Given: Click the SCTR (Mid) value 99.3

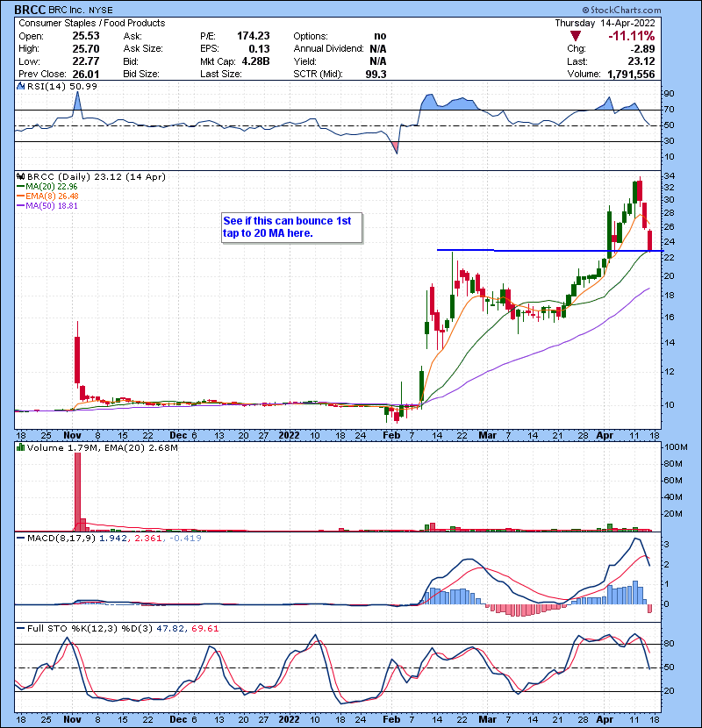Looking at the screenshot, I should point(376,74).
